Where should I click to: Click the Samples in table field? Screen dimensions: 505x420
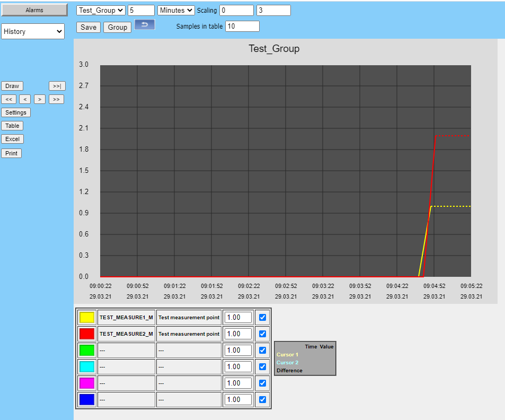(243, 26)
